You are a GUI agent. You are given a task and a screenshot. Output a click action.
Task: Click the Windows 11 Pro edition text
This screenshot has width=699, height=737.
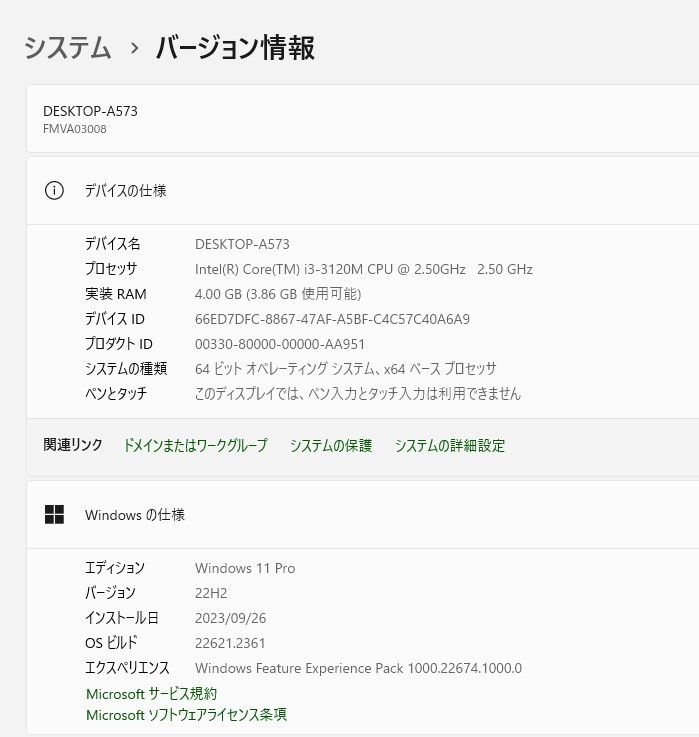pyautogui.click(x=245, y=568)
